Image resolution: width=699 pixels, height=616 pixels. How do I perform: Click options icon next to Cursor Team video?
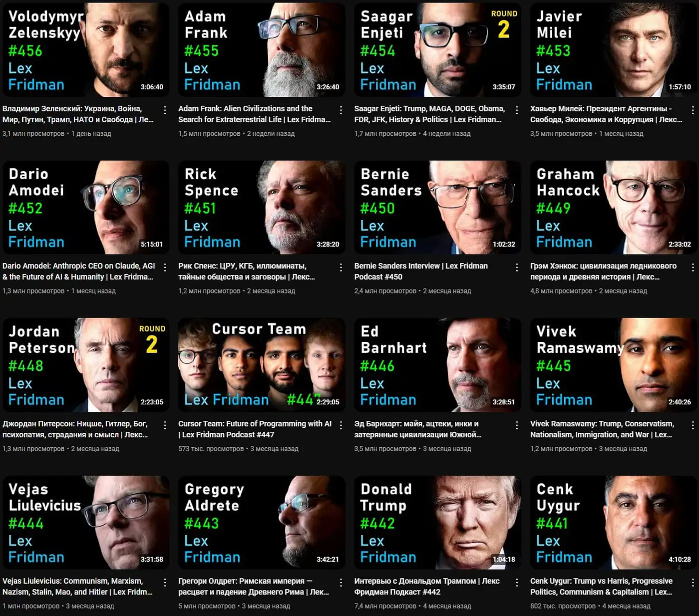click(341, 425)
